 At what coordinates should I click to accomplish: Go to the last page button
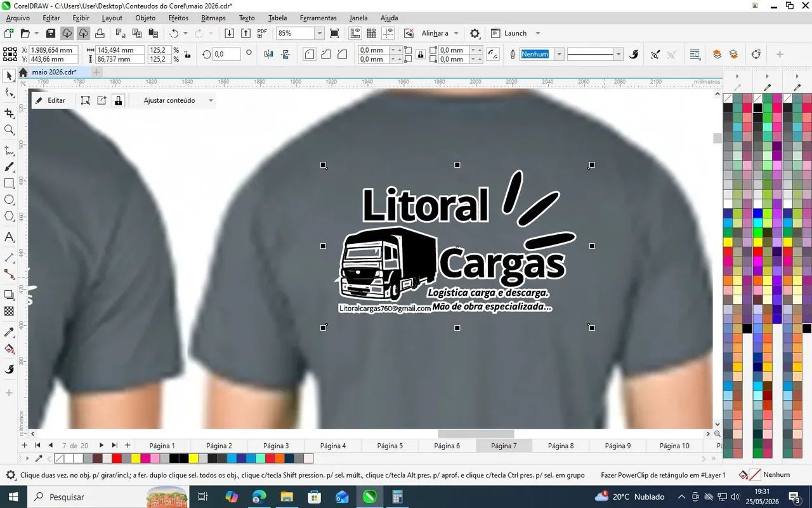115,445
